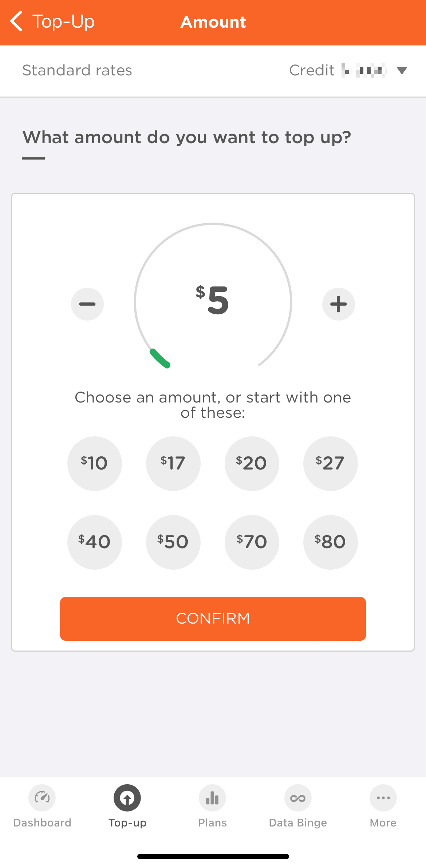Choose the $17 preset amount
The width and height of the screenshot is (426, 868).
tap(173, 463)
